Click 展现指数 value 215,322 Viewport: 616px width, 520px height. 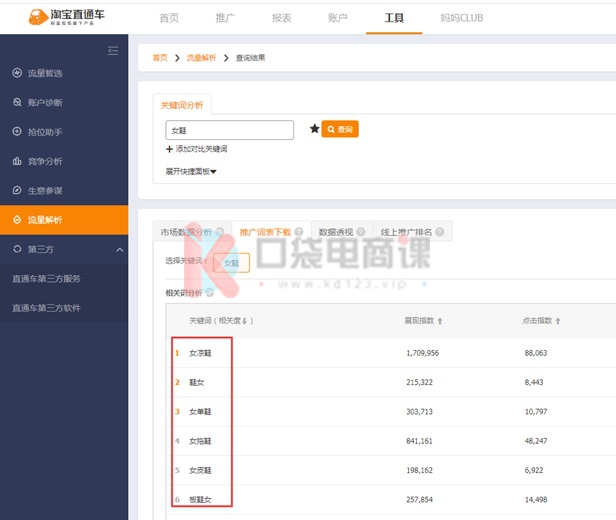point(419,382)
